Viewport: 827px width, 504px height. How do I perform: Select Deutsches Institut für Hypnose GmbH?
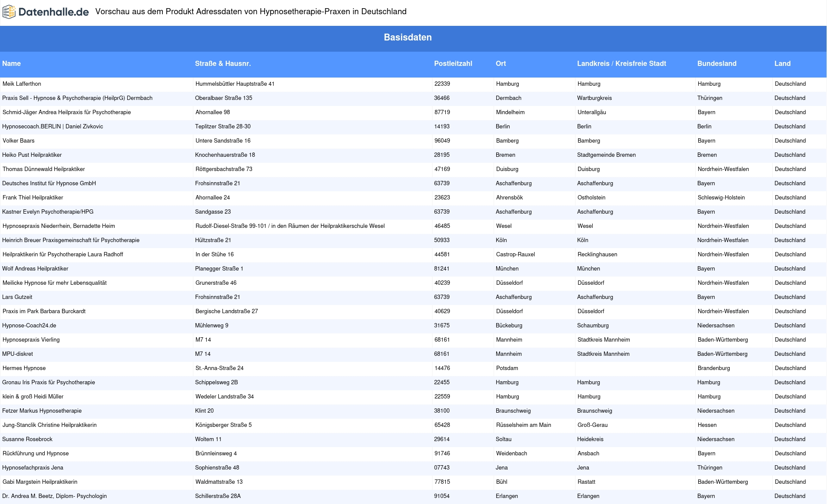49,184
